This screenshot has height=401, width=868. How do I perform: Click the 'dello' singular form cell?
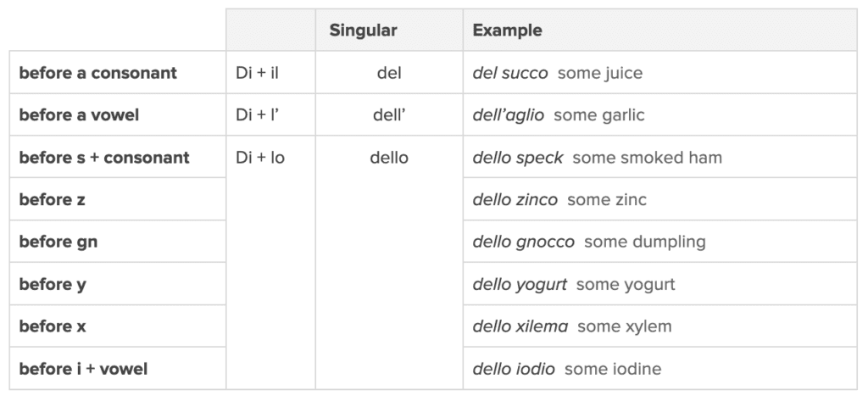[389, 158]
